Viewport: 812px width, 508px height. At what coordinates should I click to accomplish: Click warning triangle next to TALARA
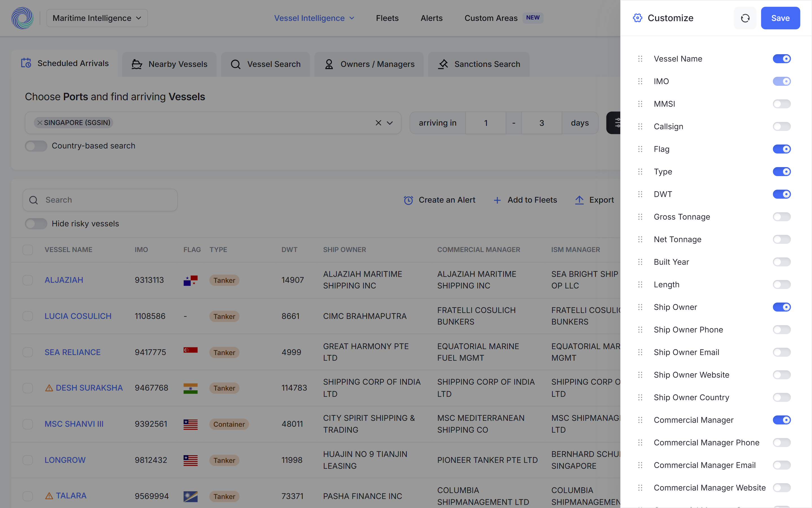coord(49,496)
